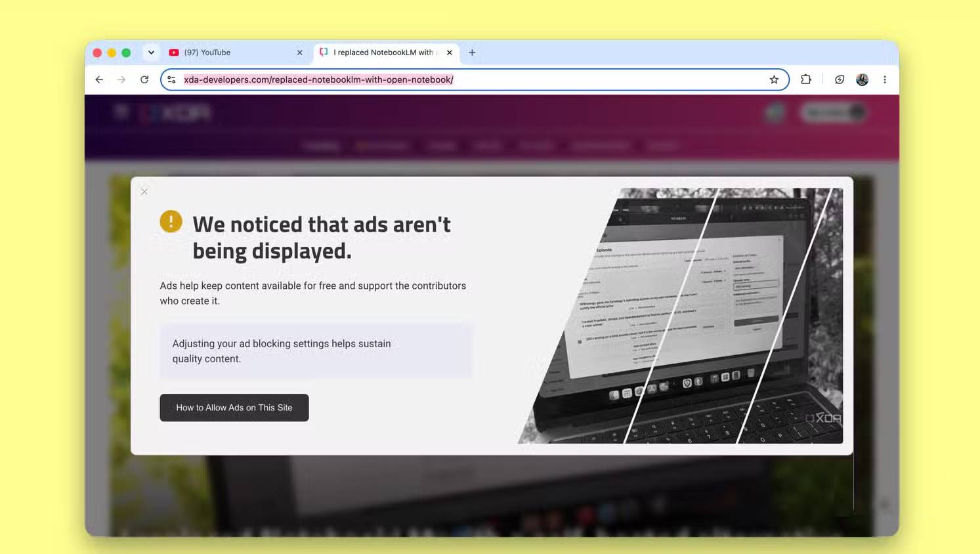Click the yellow exclamation warning icon
The height and width of the screenshot is (554, 980).
171,222
